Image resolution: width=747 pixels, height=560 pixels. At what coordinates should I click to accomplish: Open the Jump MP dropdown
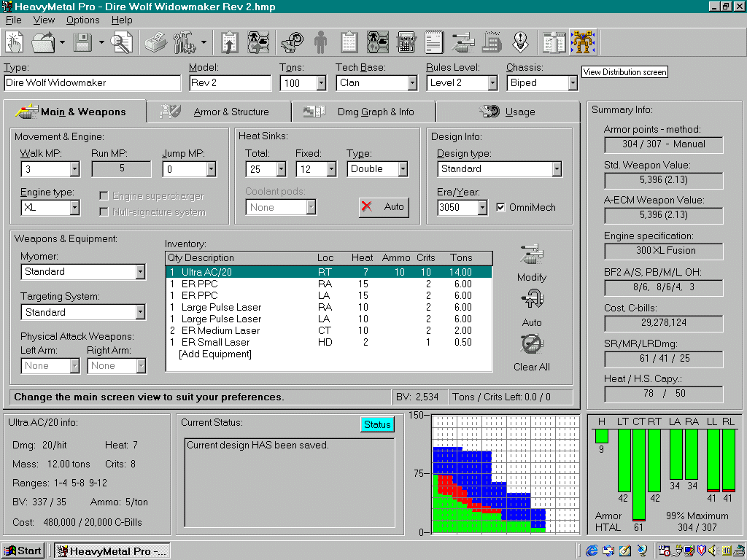[211, 169]
